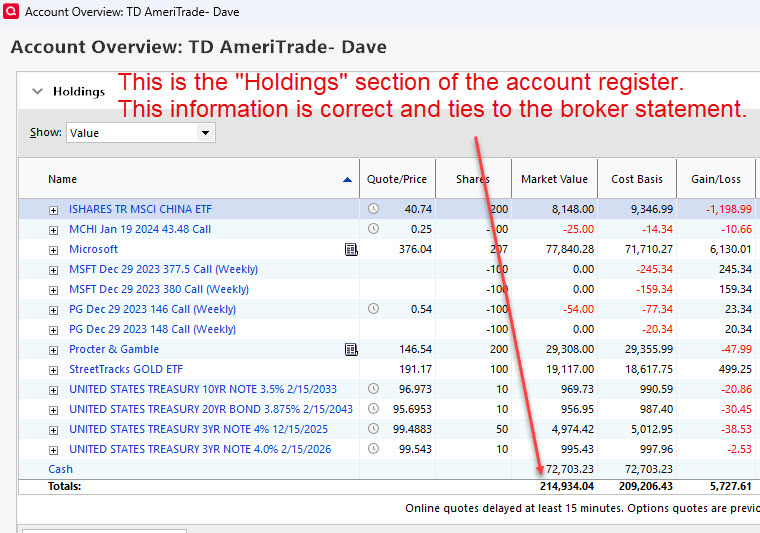Image resolution: width=760 pixels, height=533 pixels.
Task: Select Microsoft quote price 376.04
Action: 415,250
